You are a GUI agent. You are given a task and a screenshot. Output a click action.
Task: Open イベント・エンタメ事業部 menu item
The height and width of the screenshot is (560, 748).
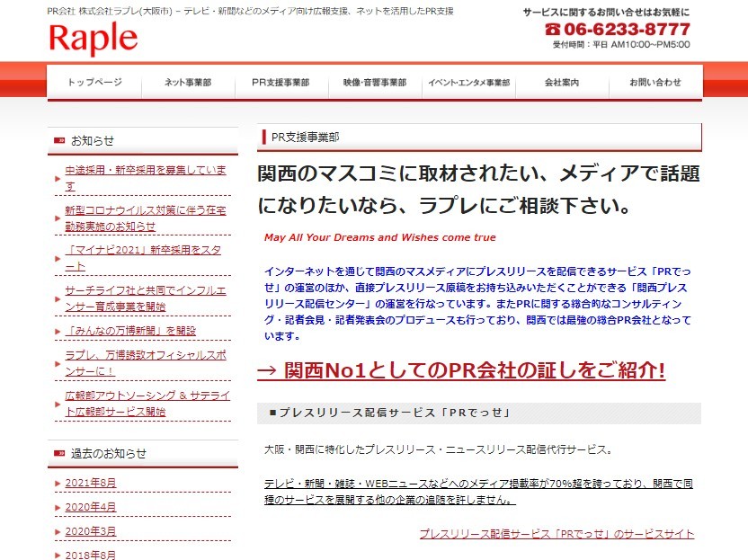tap(468, 83)
